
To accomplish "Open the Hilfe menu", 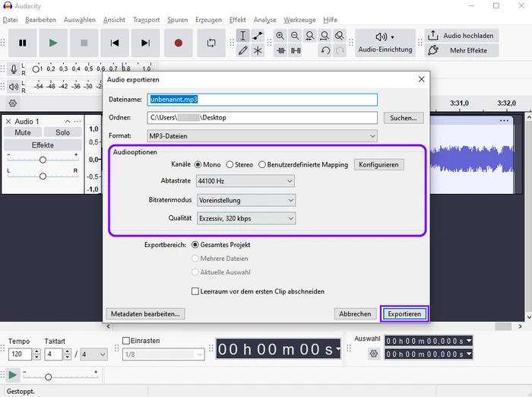I will pyautogui.click(x=330, y=20).
